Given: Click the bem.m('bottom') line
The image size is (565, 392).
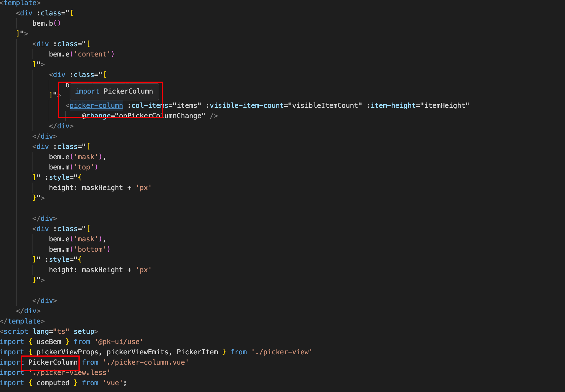Looking at the screenshot, I should coord(80,249).
